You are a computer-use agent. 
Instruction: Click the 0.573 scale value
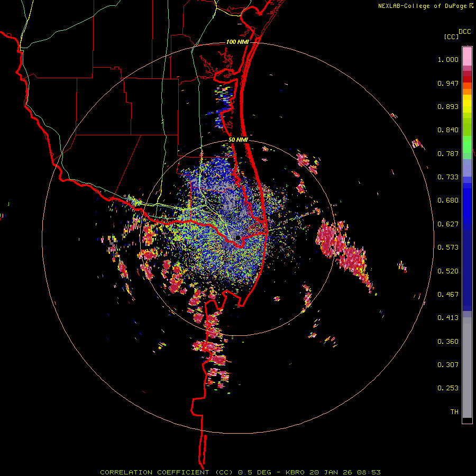448,248
